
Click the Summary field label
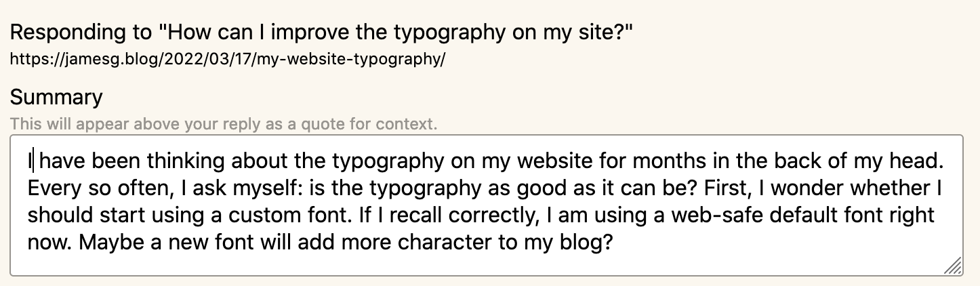[x=56, y=97]
